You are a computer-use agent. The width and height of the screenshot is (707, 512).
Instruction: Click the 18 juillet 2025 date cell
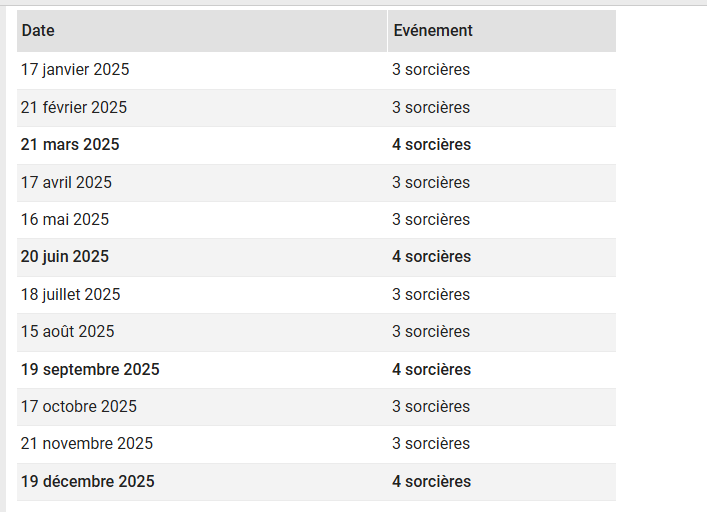click(70, 294)
